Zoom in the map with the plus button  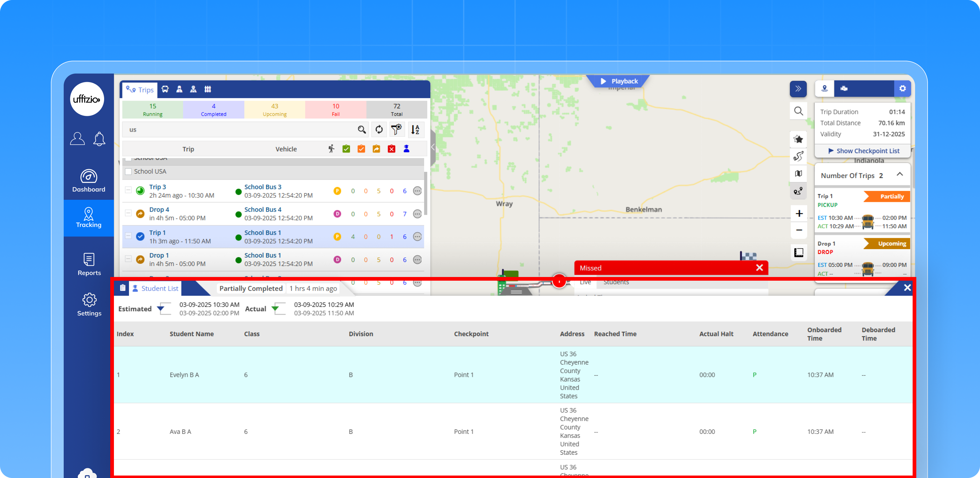pos(799,214)
